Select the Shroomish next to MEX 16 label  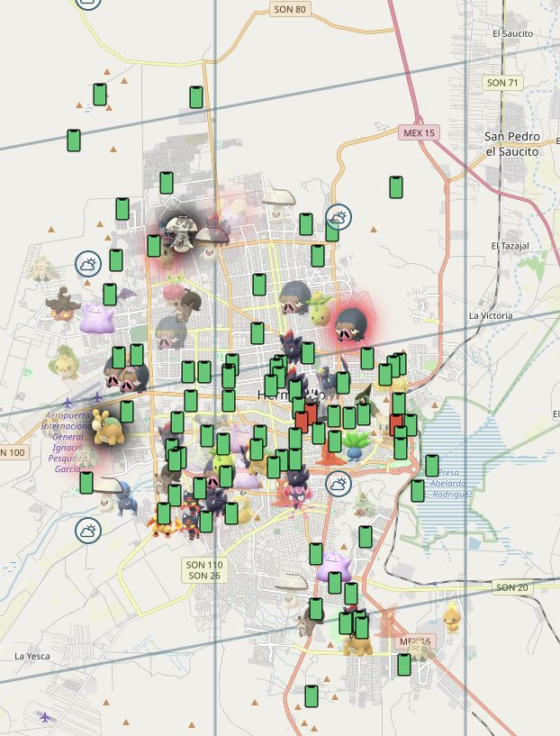tap(419, 650)
